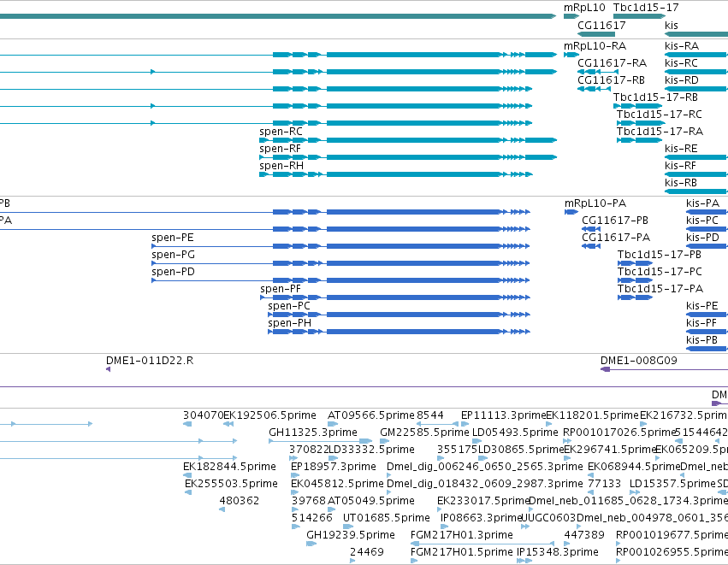
Task: Select the mRpL10 gene label
Action: pyautogui.click(x=584, y=8)
